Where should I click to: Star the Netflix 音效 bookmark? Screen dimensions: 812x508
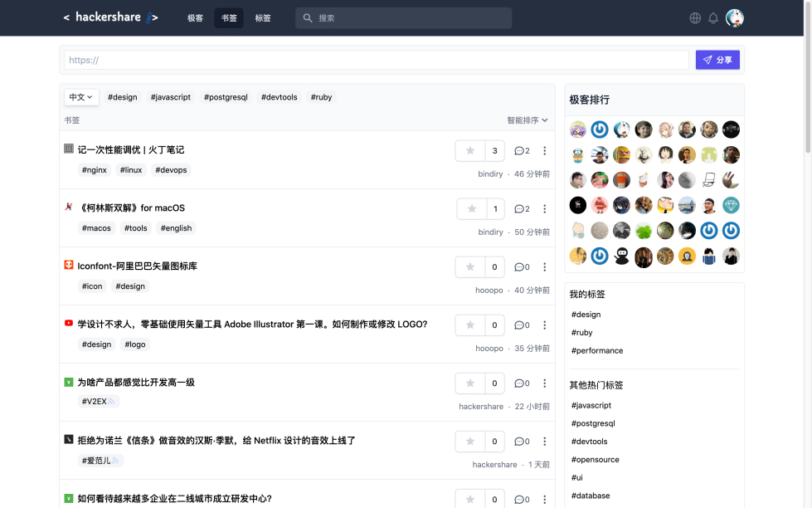point(470,441)
